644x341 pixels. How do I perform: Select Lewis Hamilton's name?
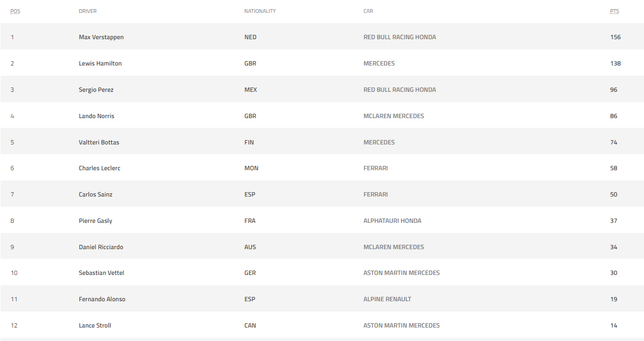coord(100,63)
